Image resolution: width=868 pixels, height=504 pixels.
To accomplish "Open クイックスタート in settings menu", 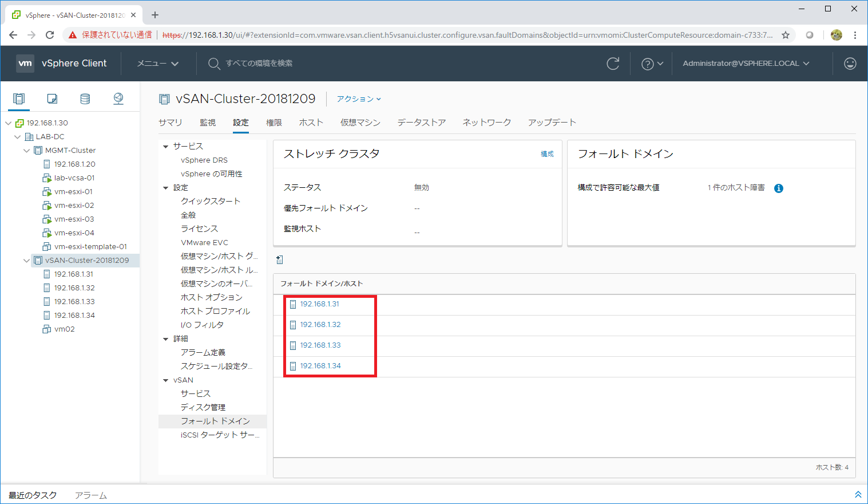I will pos(211,202).
